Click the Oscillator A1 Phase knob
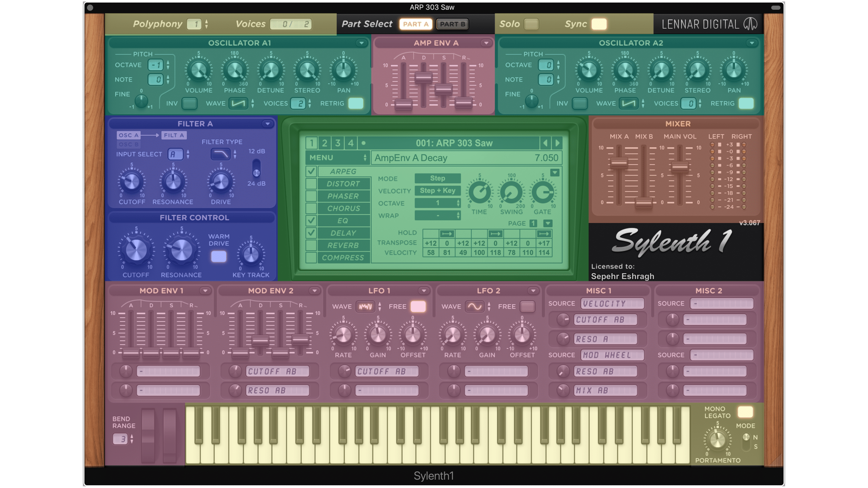 click(235, 70)
